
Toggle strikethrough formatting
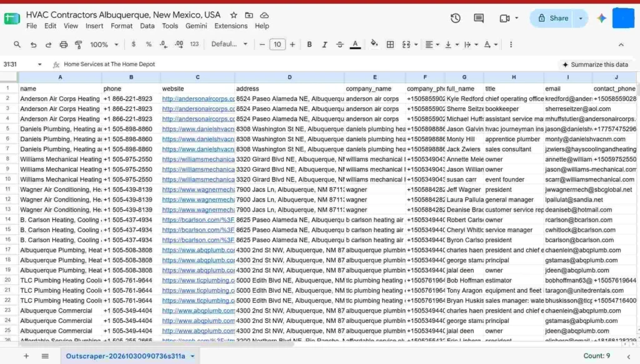coord(339,44)
